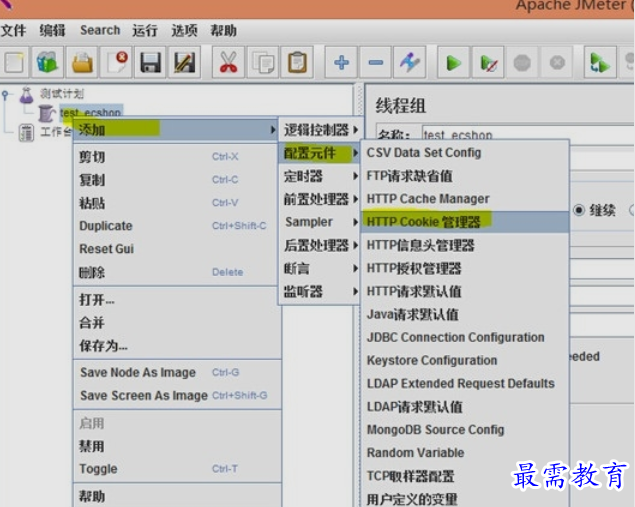The image size is (635, 507).
Task: Select 剪切 in context menu
Action: (x=175, y=157)
